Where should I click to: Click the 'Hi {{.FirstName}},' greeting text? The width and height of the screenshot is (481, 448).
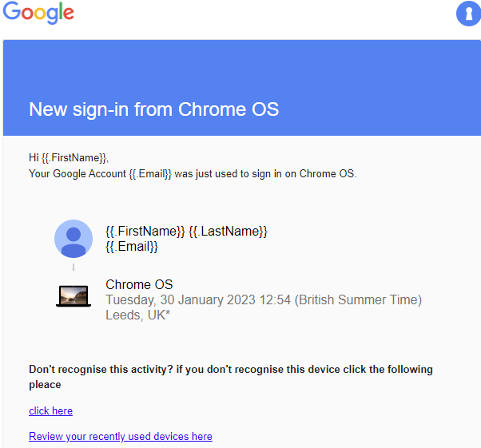tap(69, 157)
